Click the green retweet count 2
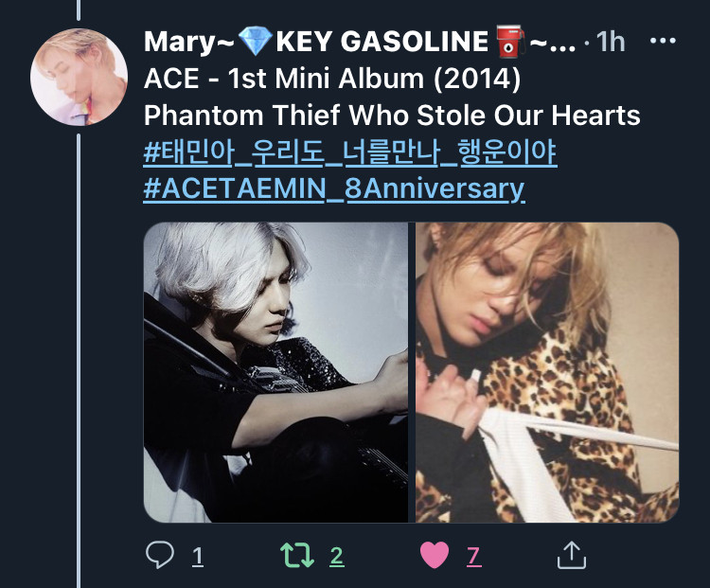This screenshot has width=710, height=588. click(x=336, y=557)
